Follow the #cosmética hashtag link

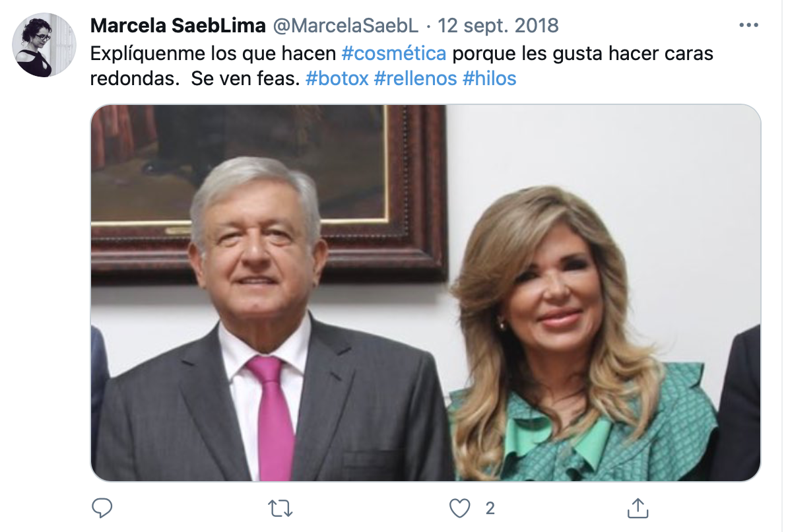point(393,53)
